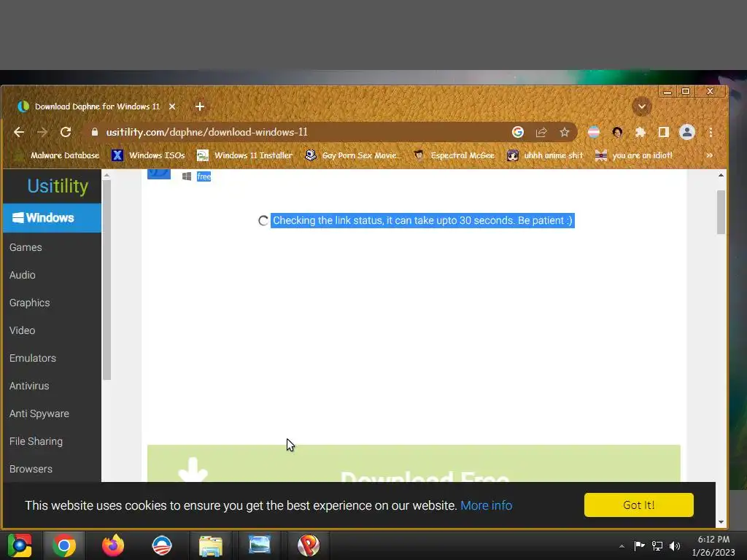The image size is (747, 560).
Task: Click the striped flag extension icon
Action: [594, 133]
